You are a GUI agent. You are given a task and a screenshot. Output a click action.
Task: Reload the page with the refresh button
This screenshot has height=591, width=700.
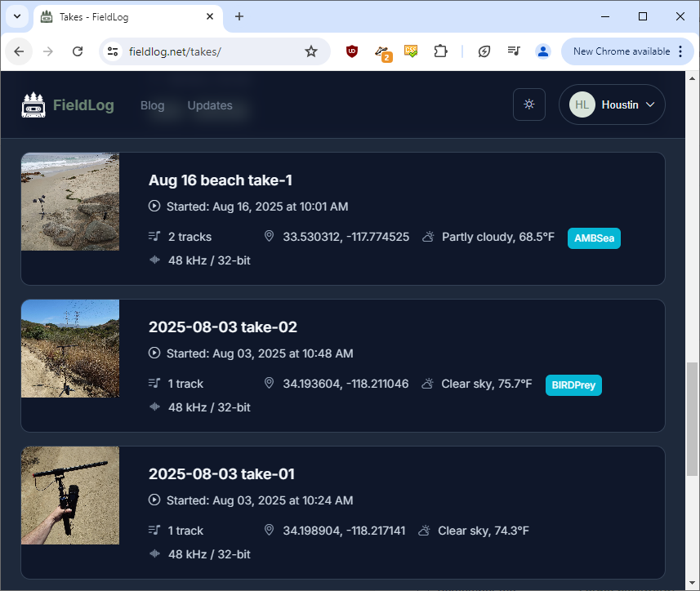click(x=78, y=51)
